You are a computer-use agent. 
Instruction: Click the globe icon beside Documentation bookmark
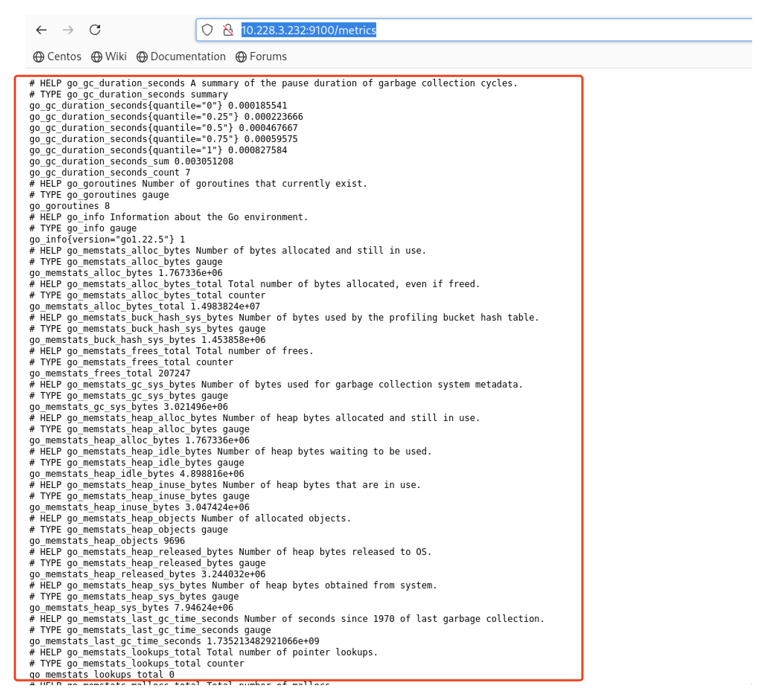pyautogui.click(x=142, y=57)
